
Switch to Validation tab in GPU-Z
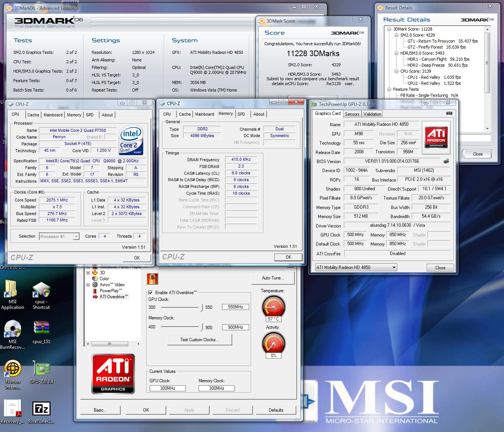372,114
